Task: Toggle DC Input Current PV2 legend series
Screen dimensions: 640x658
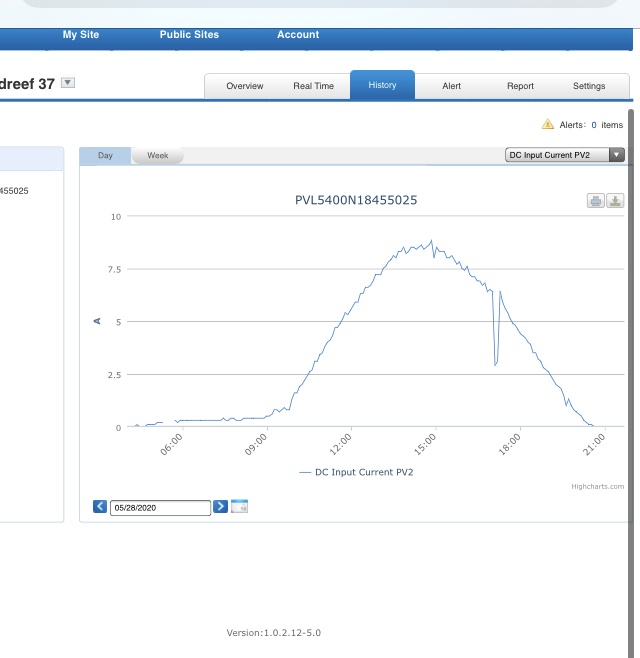Action: [356, 472]
